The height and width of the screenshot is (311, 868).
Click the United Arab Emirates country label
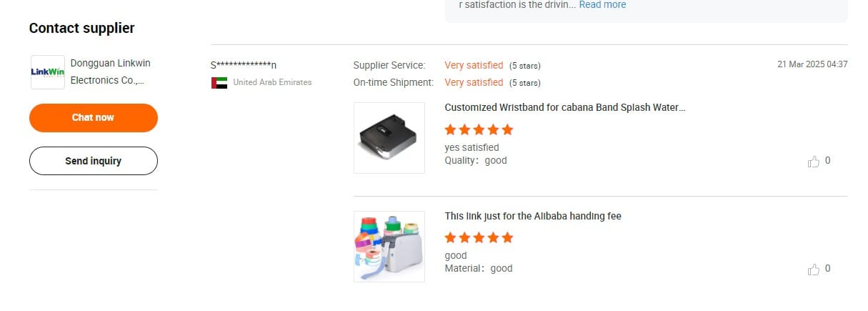[272, 82]
